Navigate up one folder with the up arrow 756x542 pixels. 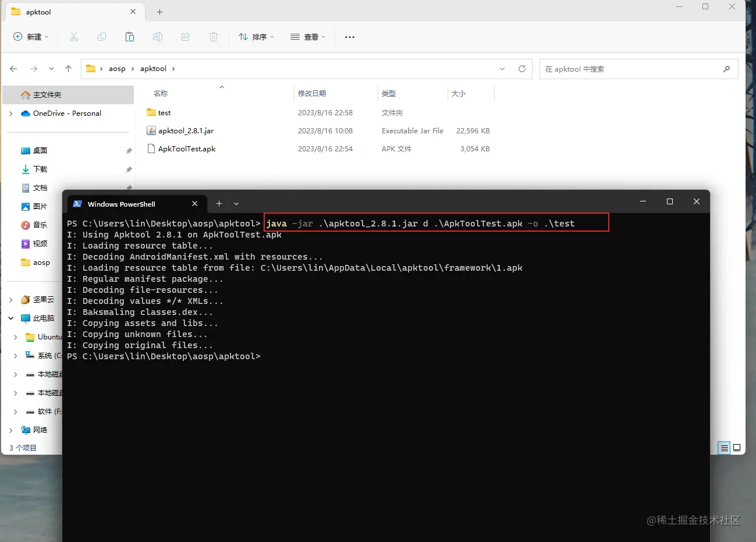point(68,69)
